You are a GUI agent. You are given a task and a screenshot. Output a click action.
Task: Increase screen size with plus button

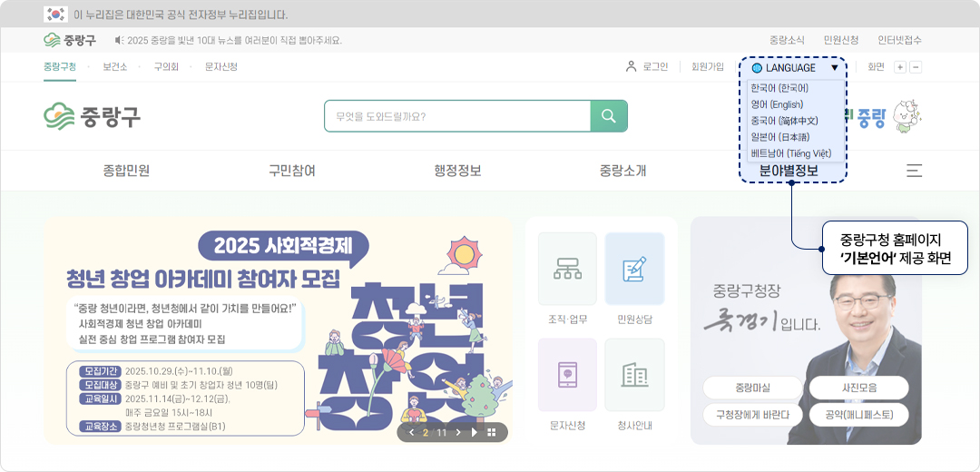coord(900,67)
